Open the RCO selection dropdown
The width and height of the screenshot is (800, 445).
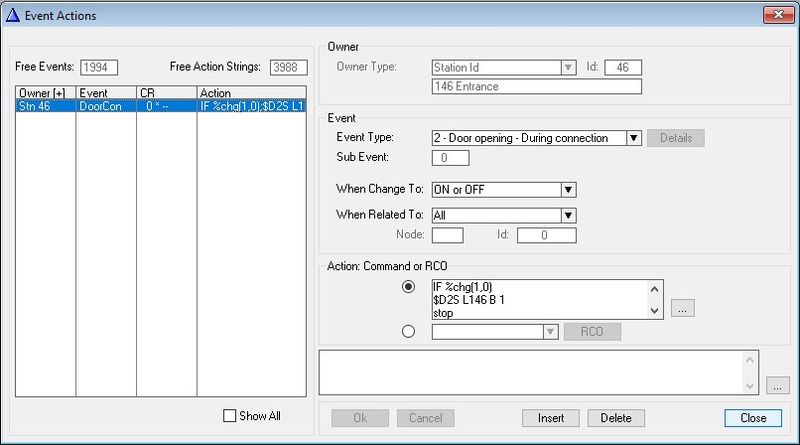pyautogui.click(x=550, y=332)
